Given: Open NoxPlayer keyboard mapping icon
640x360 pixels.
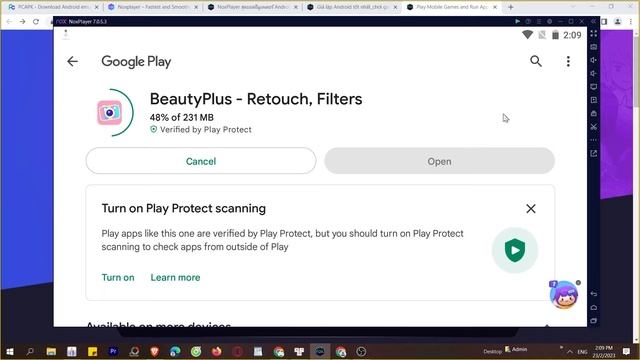Looking at the screenshot, I should click(x=594, y=47).
